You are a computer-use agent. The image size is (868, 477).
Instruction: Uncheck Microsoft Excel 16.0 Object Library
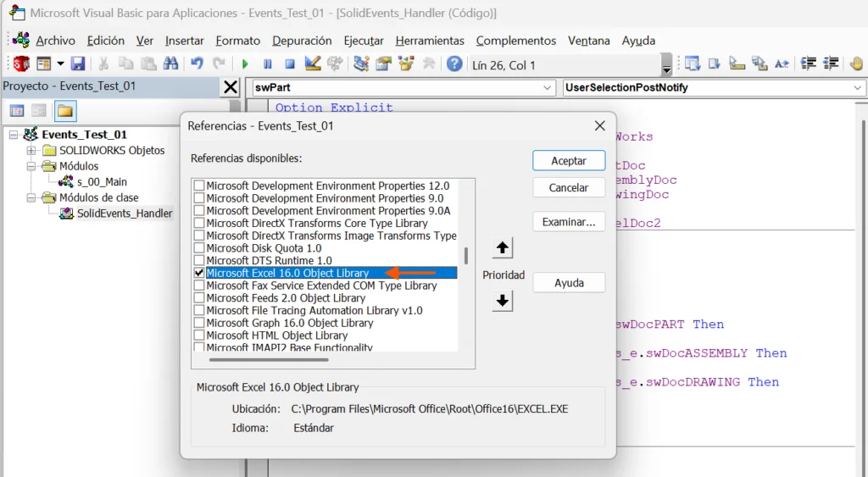tap(199, 273)
